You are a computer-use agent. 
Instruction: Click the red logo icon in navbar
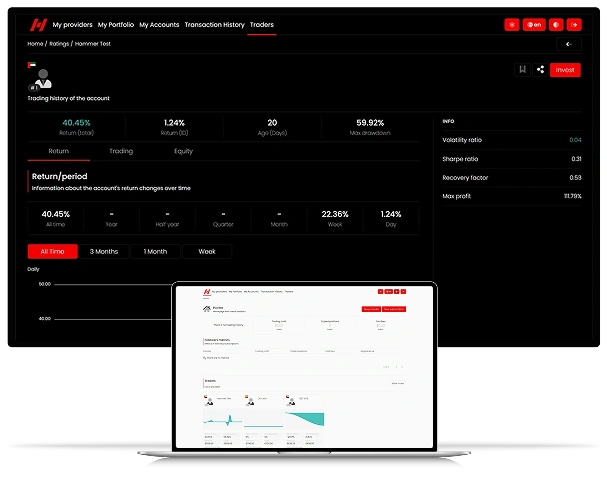[x=38, y=24]
